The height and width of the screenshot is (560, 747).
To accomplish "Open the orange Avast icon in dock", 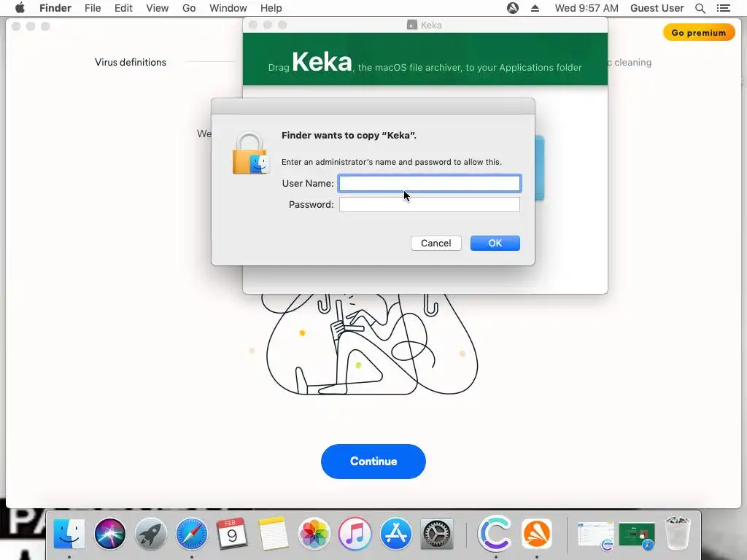I will [536, 534].
